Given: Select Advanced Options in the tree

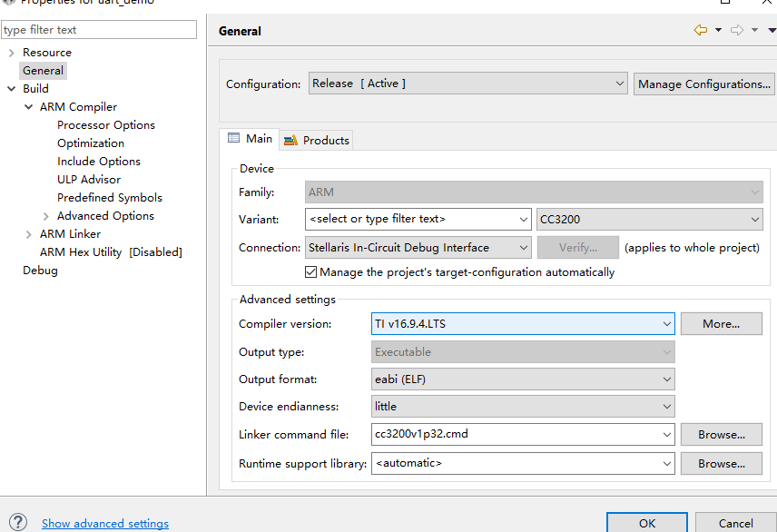Looking at the screenshot, I should 105,216.
